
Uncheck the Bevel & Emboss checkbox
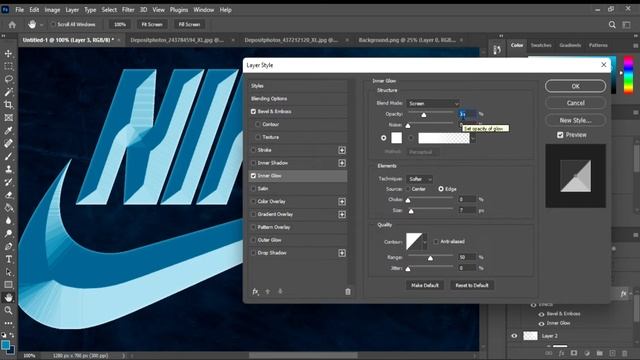[x=253, y=111]
